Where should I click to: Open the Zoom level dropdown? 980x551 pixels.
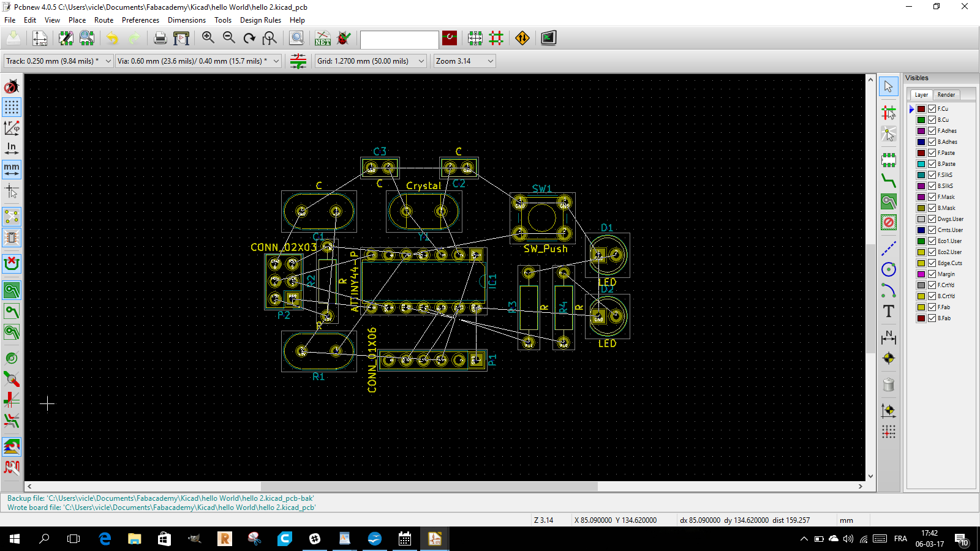click(x=491, y=61)
